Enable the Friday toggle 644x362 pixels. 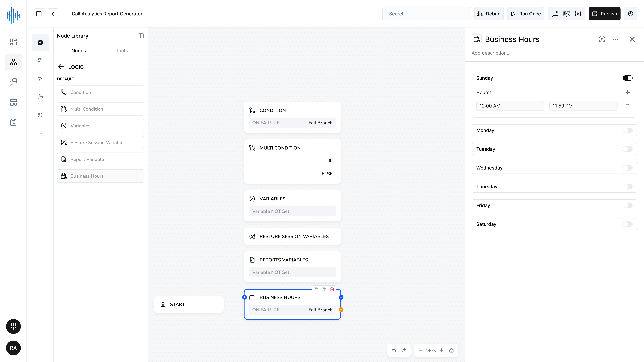[627, 205]
